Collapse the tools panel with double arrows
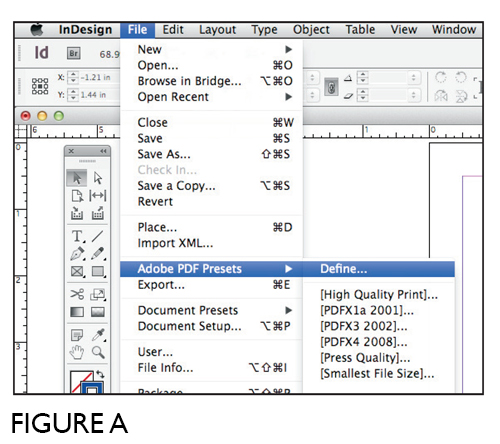The width and height of the screenshot is (500, 444). pyautogui.click(x=103, y=151)
